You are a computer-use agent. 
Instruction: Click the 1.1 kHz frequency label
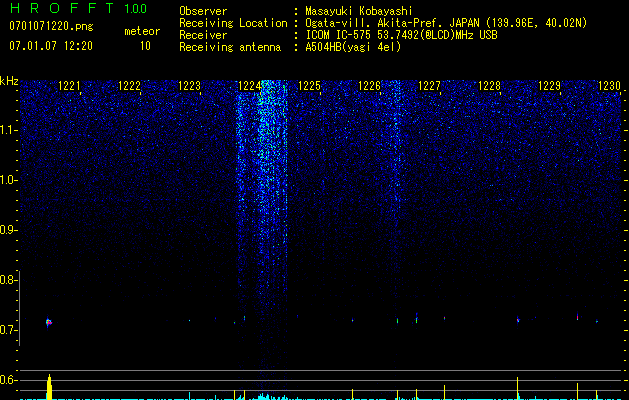point(8,130)
